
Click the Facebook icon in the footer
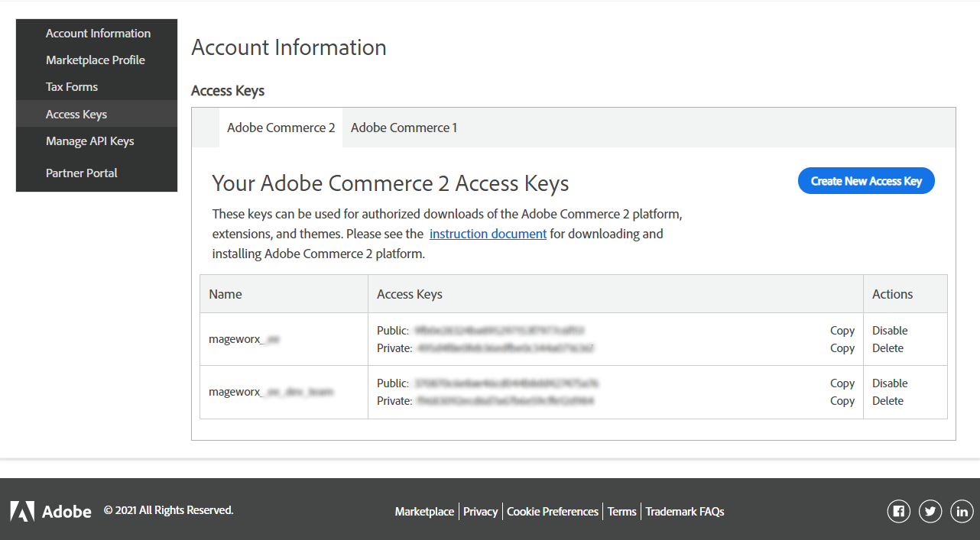(x=898, y=511)
